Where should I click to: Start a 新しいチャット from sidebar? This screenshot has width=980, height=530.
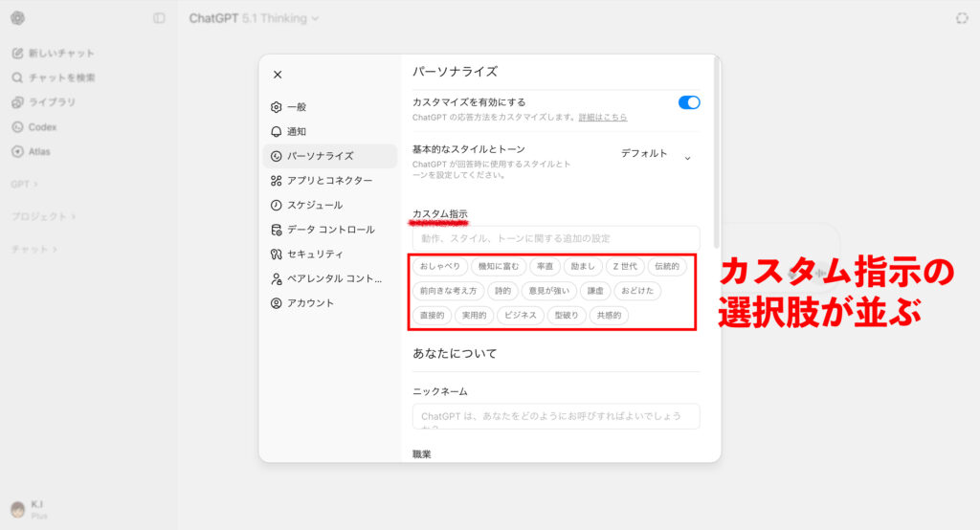[54, 54]
